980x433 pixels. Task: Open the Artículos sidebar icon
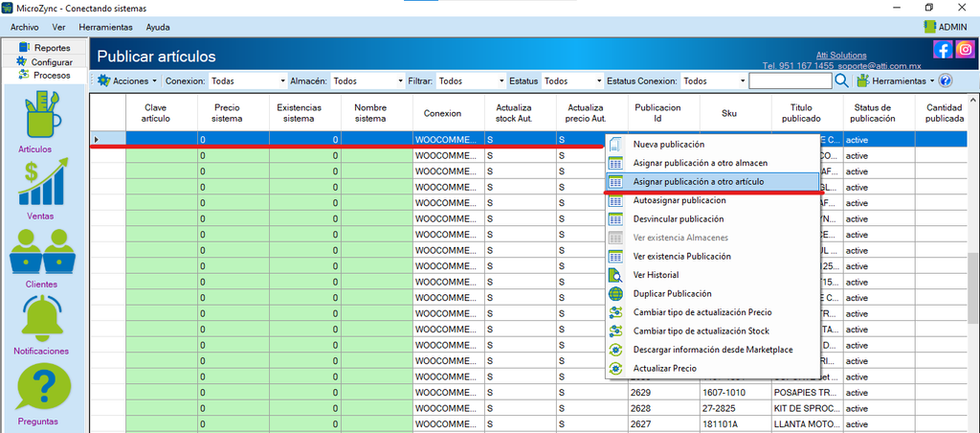coord(43,115)
